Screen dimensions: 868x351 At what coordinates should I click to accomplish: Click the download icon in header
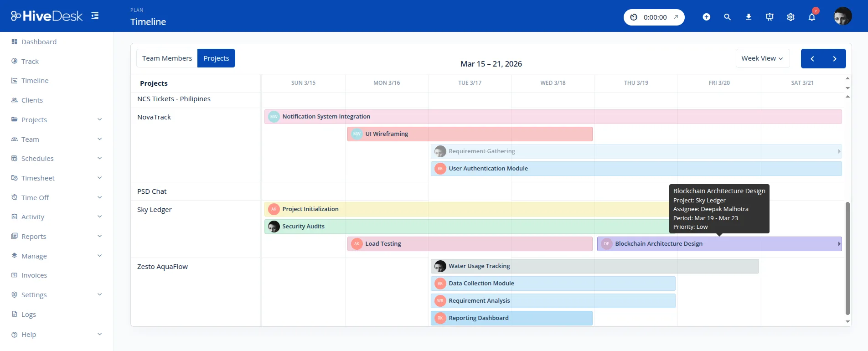[748, 17]
